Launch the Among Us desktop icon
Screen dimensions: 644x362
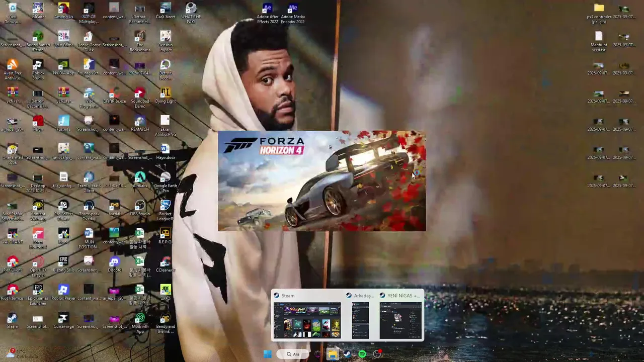pos(63,12)
